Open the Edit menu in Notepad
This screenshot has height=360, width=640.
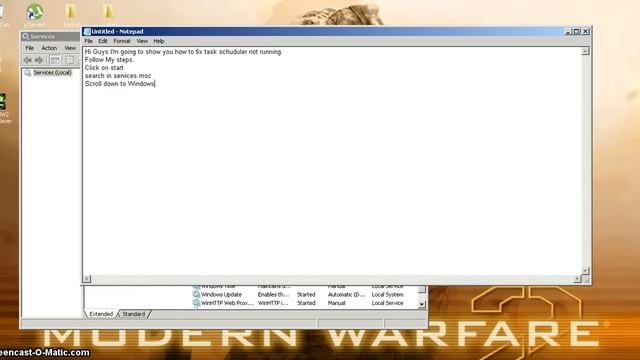[x=103, y=41]
